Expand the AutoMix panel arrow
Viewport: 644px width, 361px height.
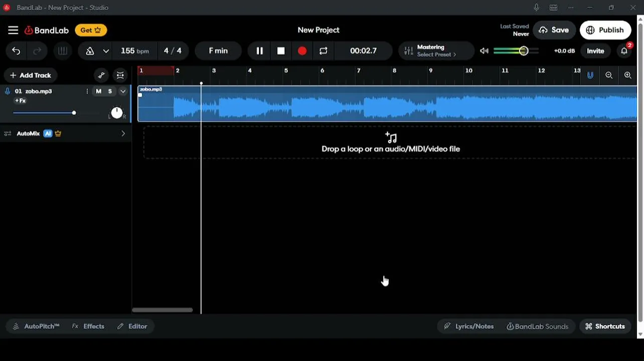[x=123, y=133]
